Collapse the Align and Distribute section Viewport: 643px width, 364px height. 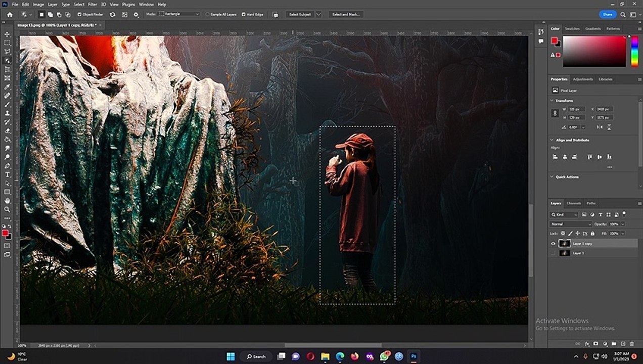coord(552,140)
